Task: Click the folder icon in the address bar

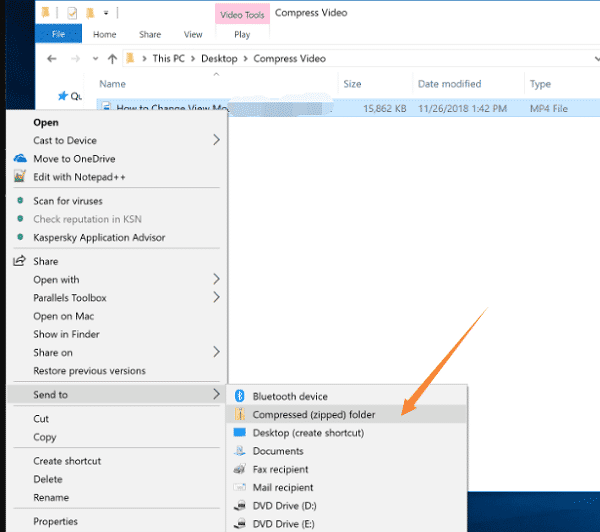Action: point(130,58)
